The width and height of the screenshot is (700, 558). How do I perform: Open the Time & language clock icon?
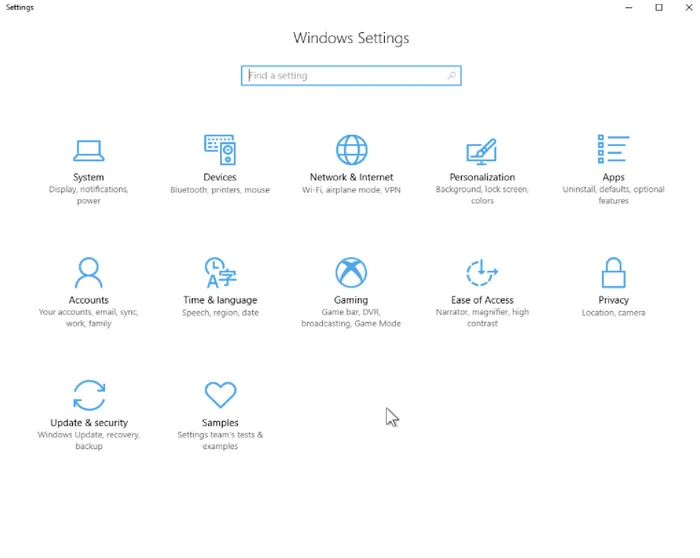point(220,272)
